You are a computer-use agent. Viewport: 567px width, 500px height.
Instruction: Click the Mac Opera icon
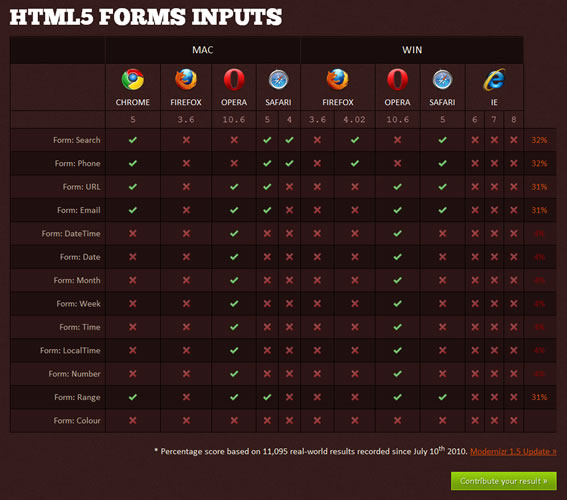(234, 80)
